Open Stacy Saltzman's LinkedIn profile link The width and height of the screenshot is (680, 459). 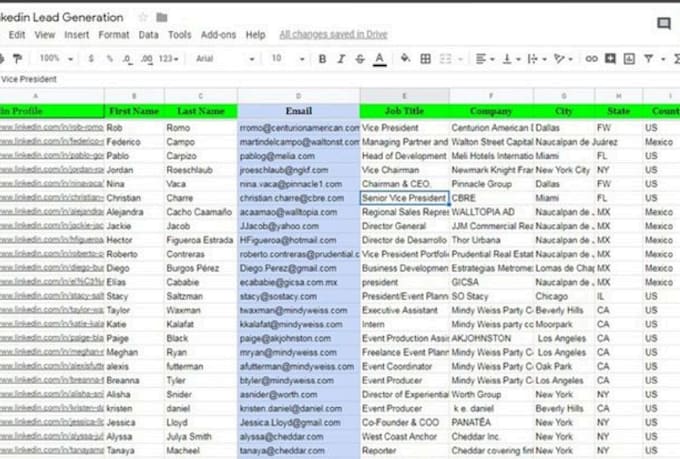[52, 295]
